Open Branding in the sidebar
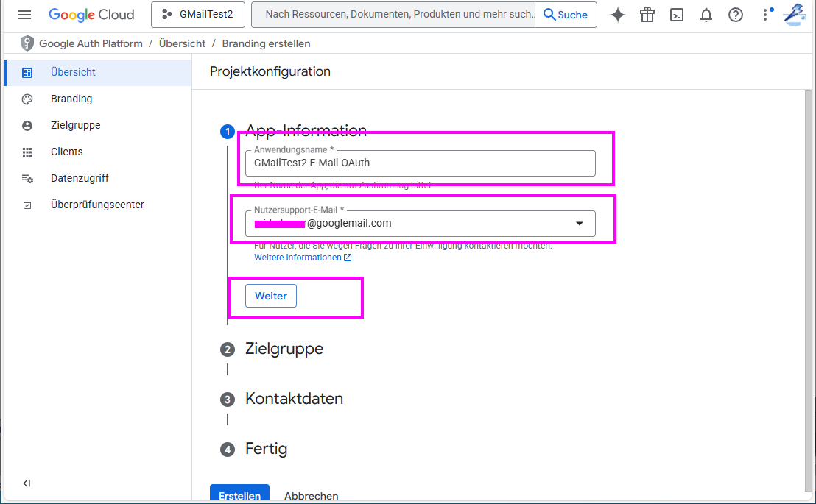Image resolution: width=816 pixels, height=504 pixels. tap(98, 99)
